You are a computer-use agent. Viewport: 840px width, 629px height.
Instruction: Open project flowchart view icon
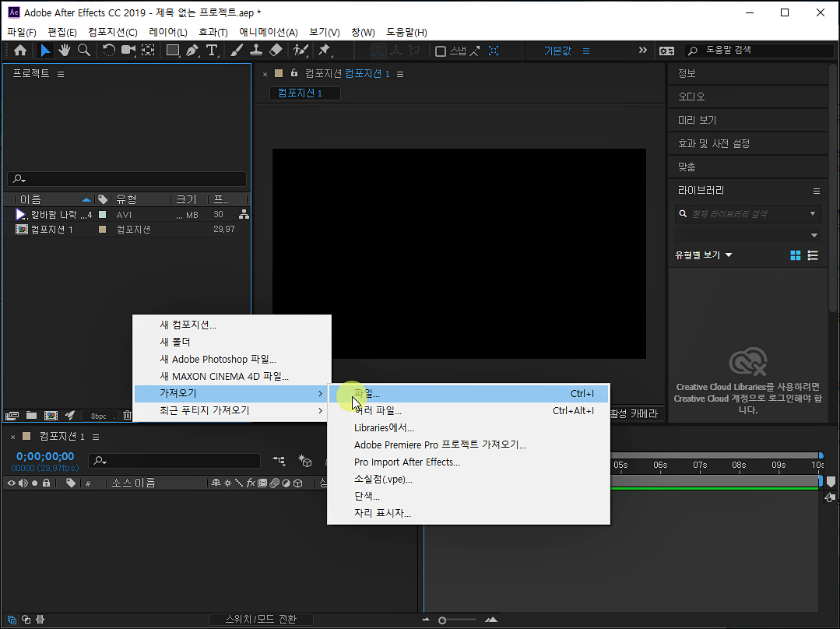coord(244,214)
